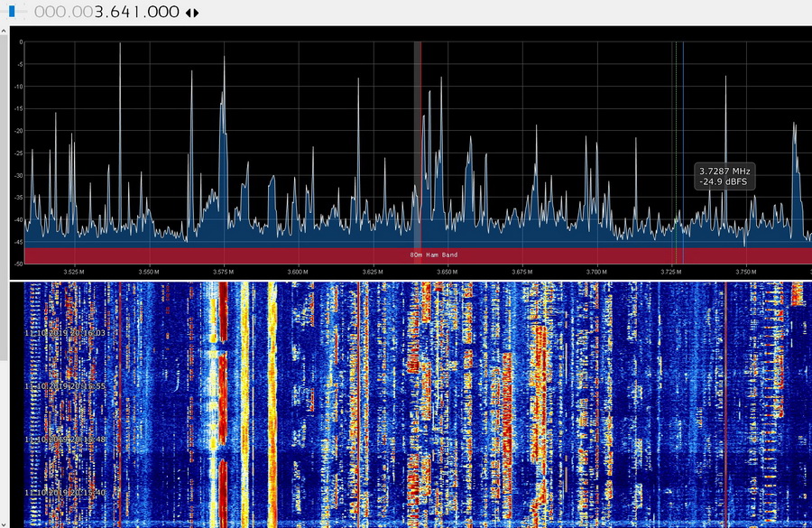Click the trailing 000 Hz digits of the frequency
Screen dimensions: 812x528
(161, 13)
